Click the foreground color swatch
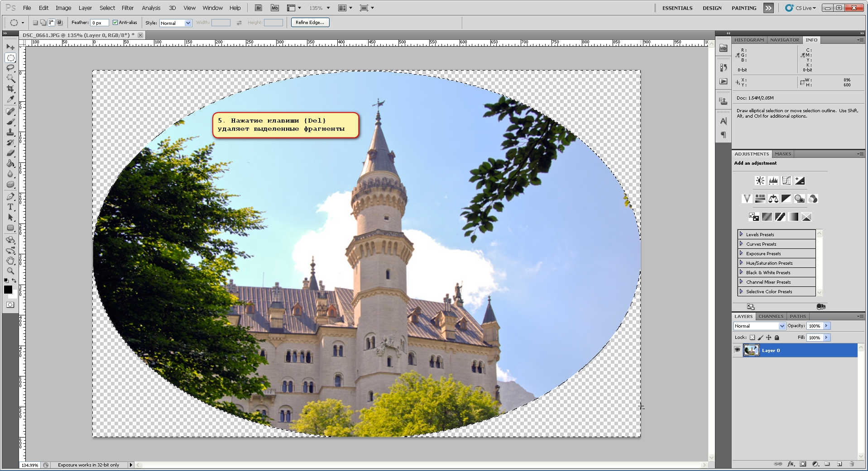This screenshot has width=868, height=471. point(8,290)
